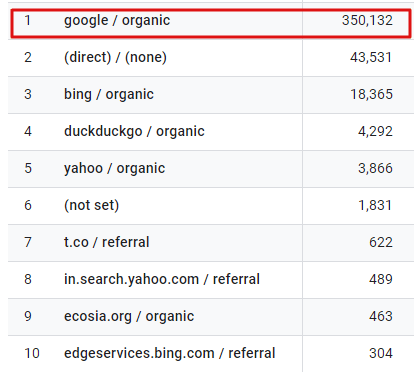Click the edgeservices.bing.com / referral entry
The image size is (414, 389).
(x=169, y=353)
